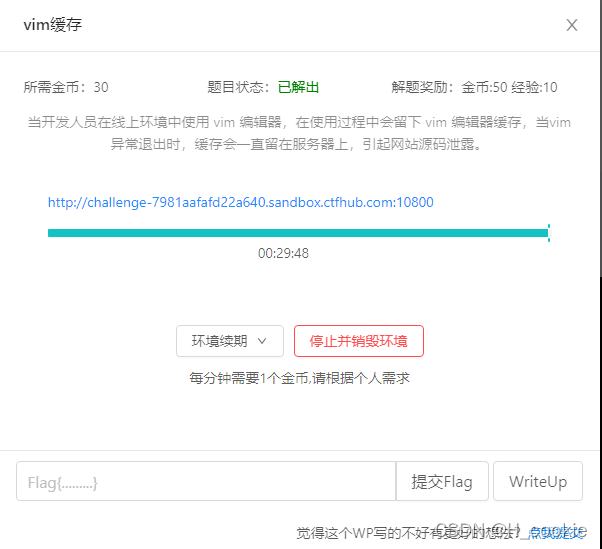Viewport: 602px width, 549px height.
Task: Expand the 环境续期 dropdown
Action: pos(230,341)
